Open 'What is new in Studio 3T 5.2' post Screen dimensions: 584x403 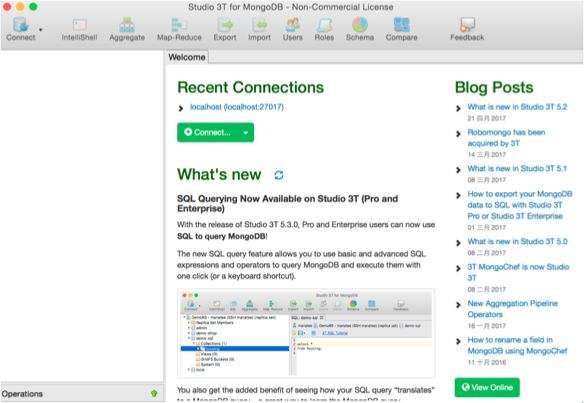point(517,107)
